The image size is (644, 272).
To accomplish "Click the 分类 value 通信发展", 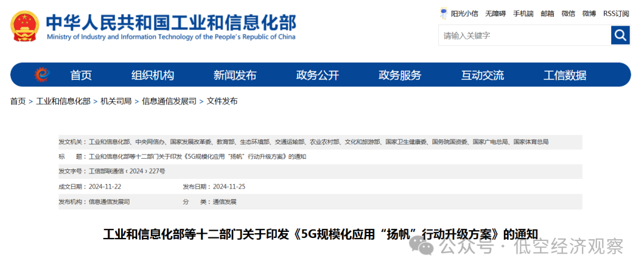I will [x=225, y=202].
